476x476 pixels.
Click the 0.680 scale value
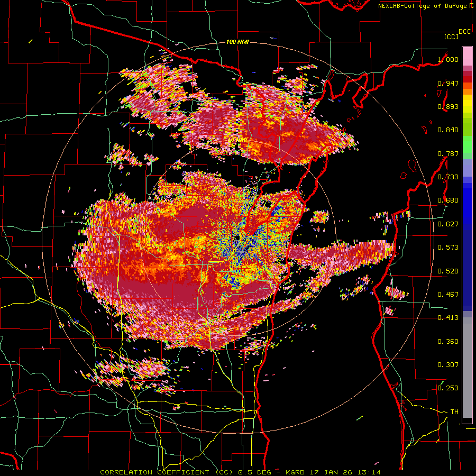[x=448, y=200]
